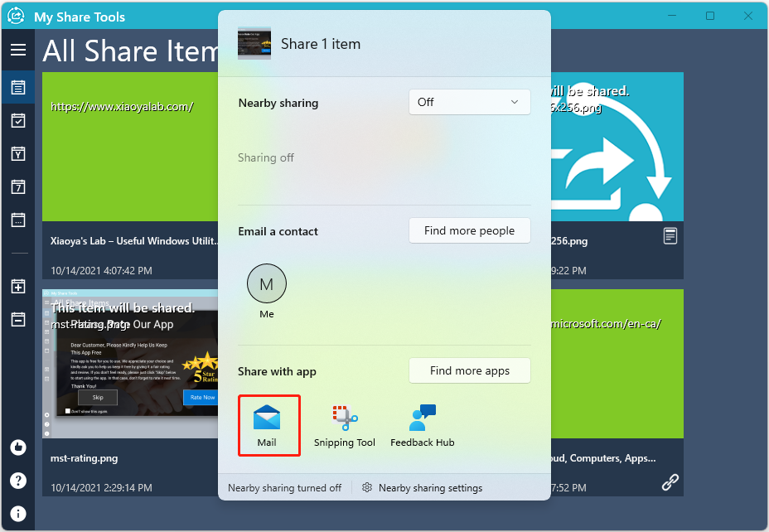This screenshot has width=769, height=532.
Task: Click the add item plus sidebar icon
Action: point(17,287)
